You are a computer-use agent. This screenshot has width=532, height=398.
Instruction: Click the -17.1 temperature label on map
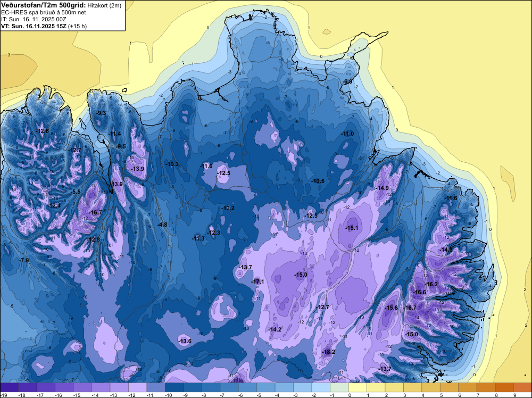click(x=257, y=281)
